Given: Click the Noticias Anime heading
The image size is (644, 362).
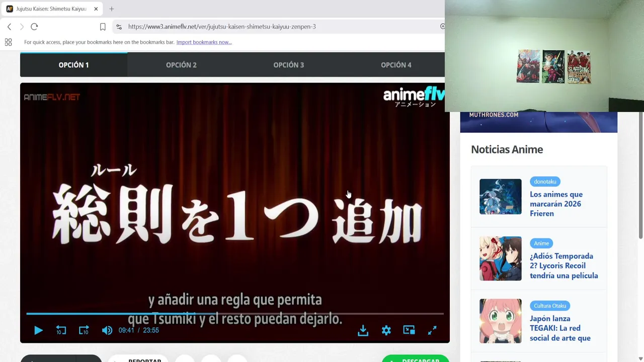Looking at the screenshot, I should [x=507, y=149].
